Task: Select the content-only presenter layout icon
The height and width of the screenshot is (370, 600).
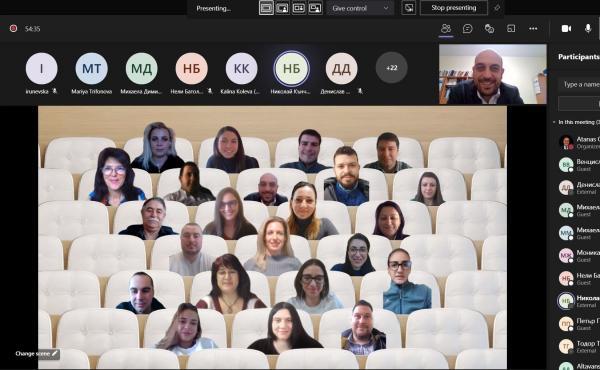Action: (x=266, y=8)
